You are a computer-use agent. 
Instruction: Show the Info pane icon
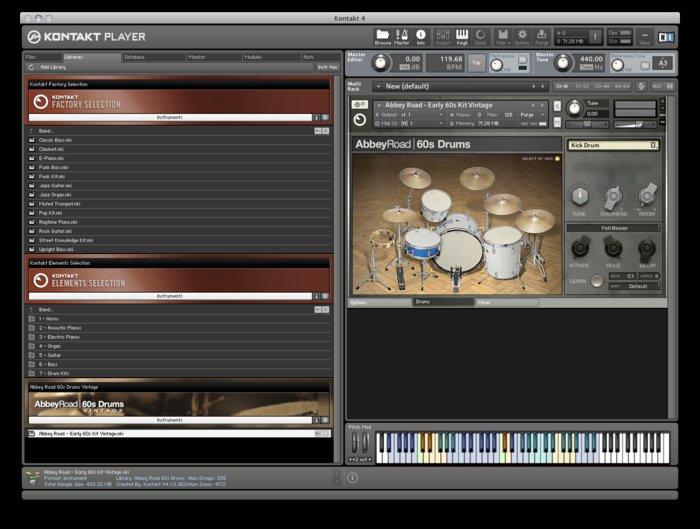(421, 37)
